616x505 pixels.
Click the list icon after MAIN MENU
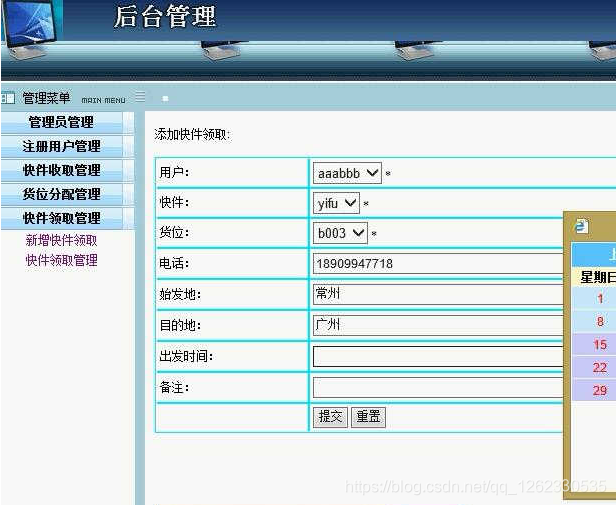(140, 97)
